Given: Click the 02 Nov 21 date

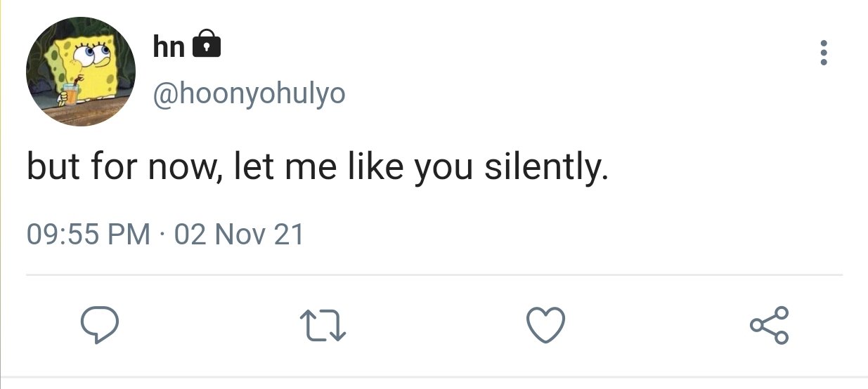Looking at the screenshot, I should click(x=238, y=234).
